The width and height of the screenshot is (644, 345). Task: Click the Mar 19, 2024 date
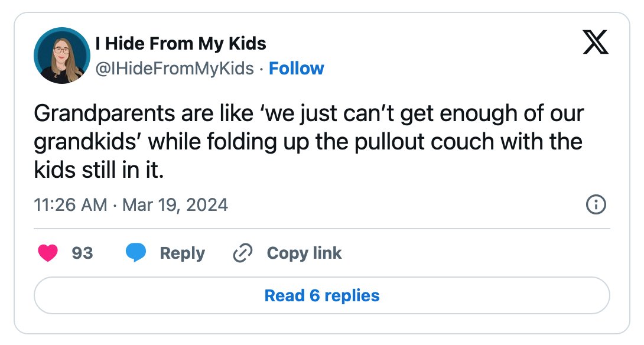175,205
